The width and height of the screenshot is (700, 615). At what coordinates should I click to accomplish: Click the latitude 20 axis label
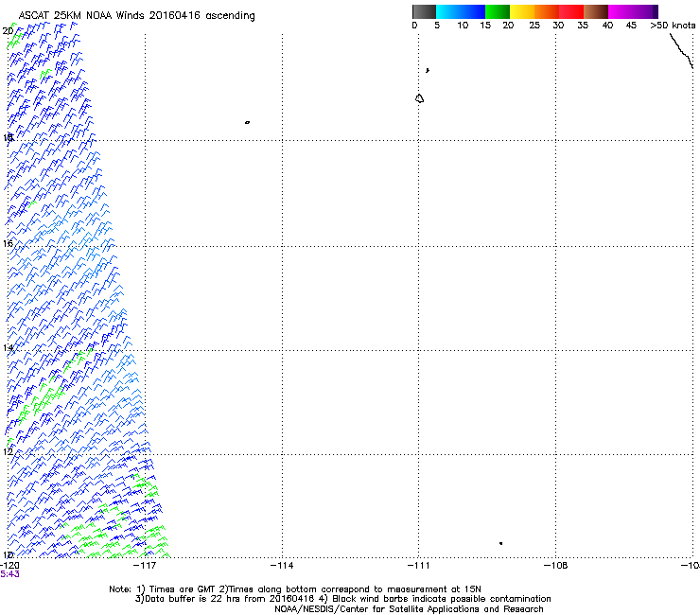(x=8, y=31)
